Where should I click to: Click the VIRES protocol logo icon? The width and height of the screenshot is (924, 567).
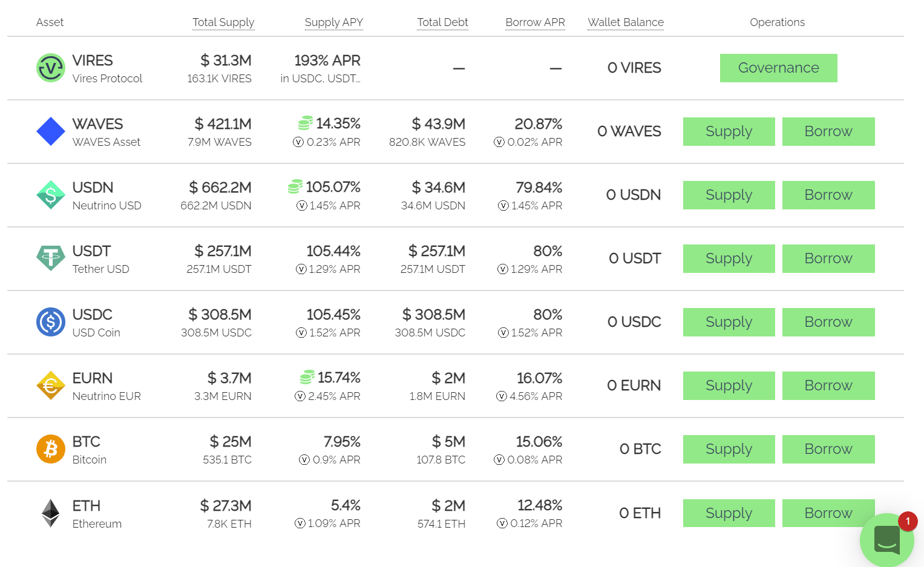pyautogui.click(x=51, y=68)
